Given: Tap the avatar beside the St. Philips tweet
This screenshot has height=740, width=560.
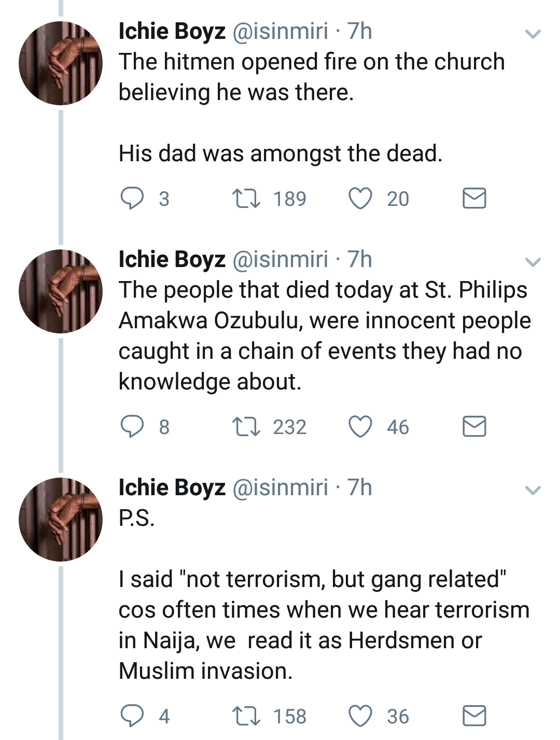Looking at the screenshot, I should pyautogui.click(x=61, y=291).
